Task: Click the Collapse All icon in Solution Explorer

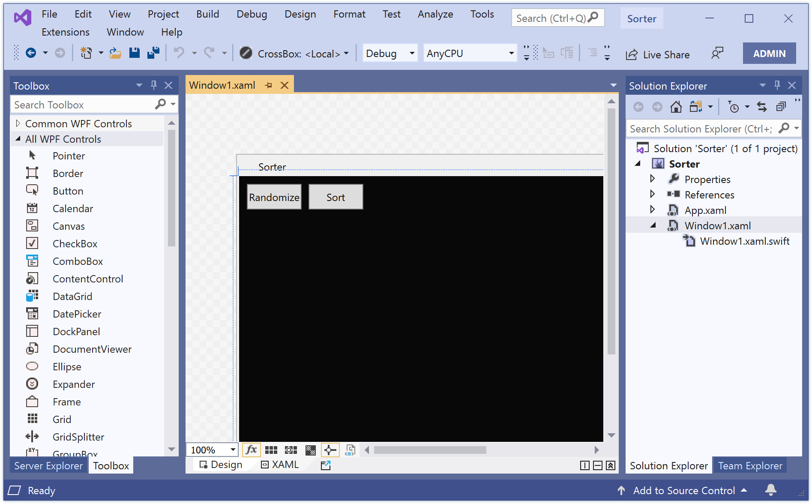Action: click(781, 107)
